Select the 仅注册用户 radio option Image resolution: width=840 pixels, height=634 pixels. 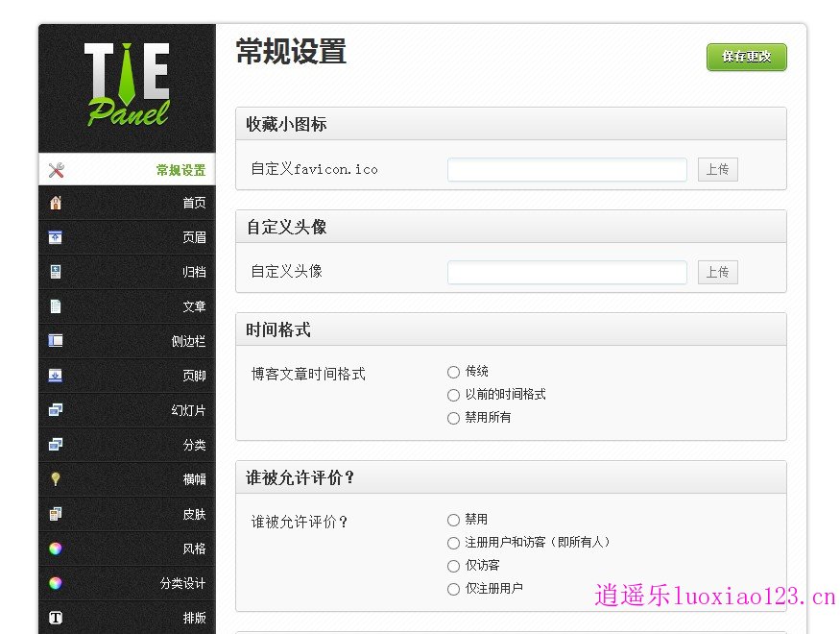click(453, 589)
